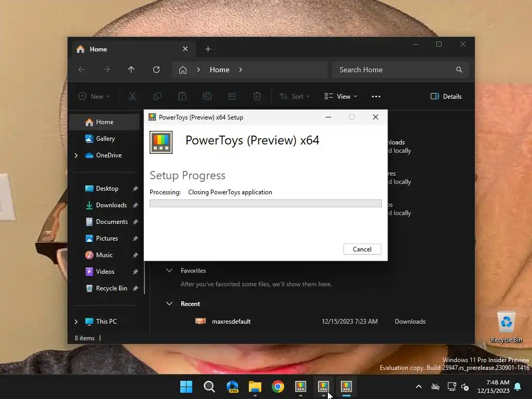Click the pin icon next to Music
Screen dimensions: 532x399
coord(136,255)
